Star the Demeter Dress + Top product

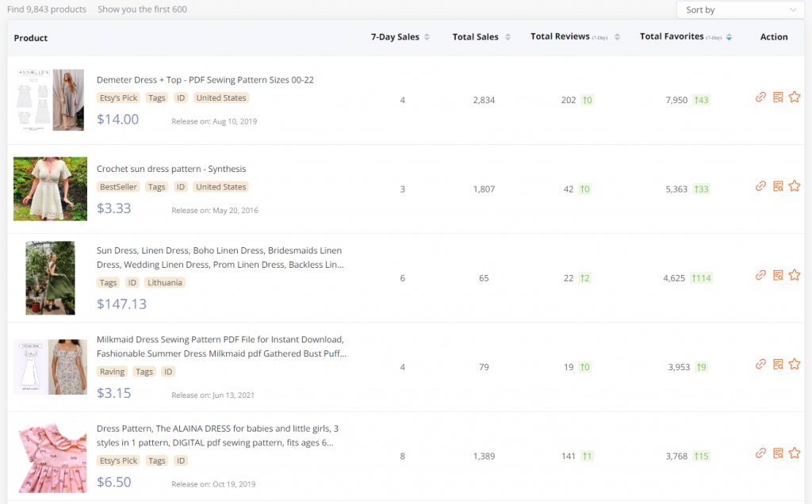click(795, 97)
